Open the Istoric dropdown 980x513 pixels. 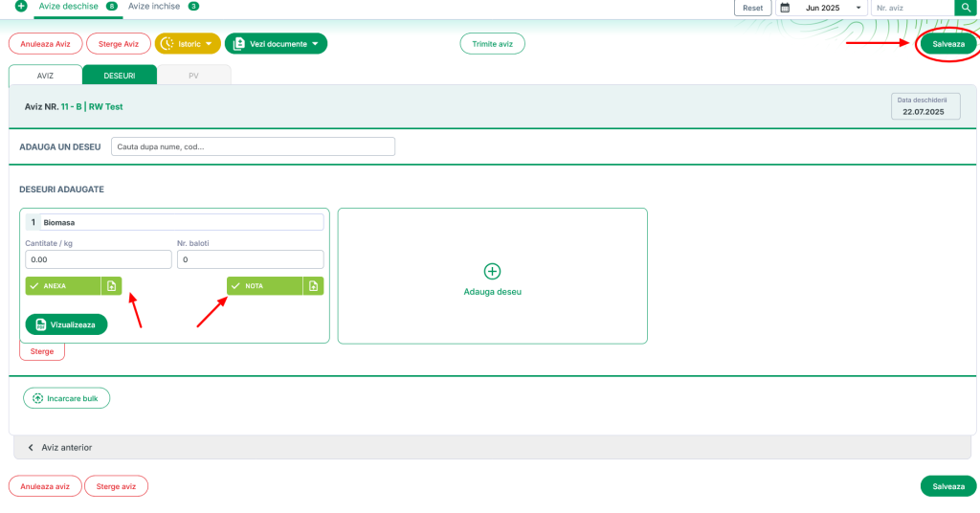(188, 44)
